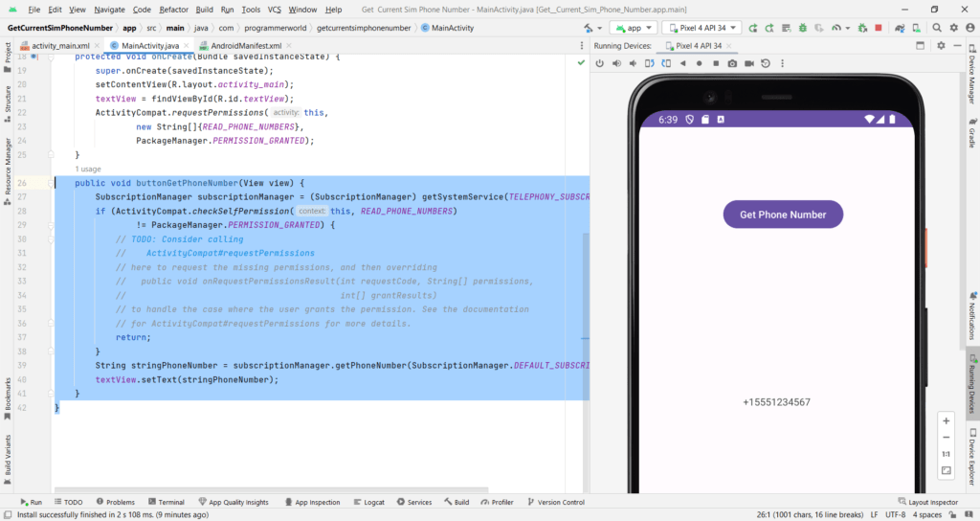This screenshot has height=521, width=980.
Task: Open Running Devices panel settings gear
Action: click(x=941, y=46)
